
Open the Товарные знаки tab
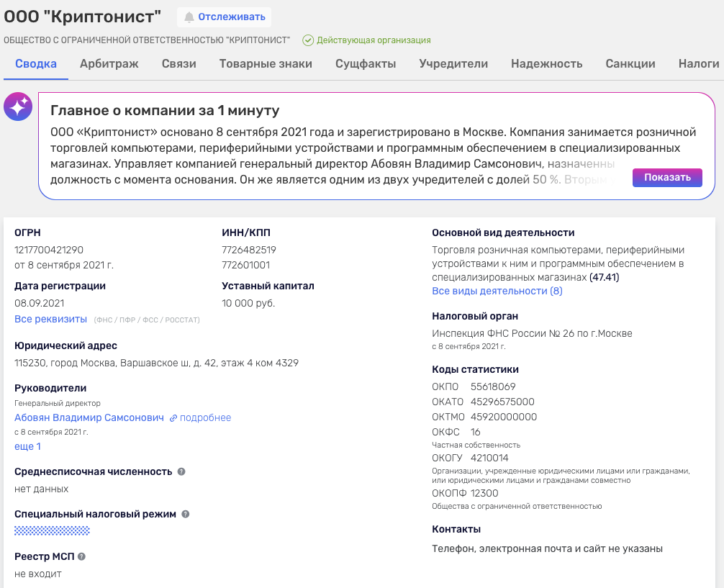(x=266, y=64)
